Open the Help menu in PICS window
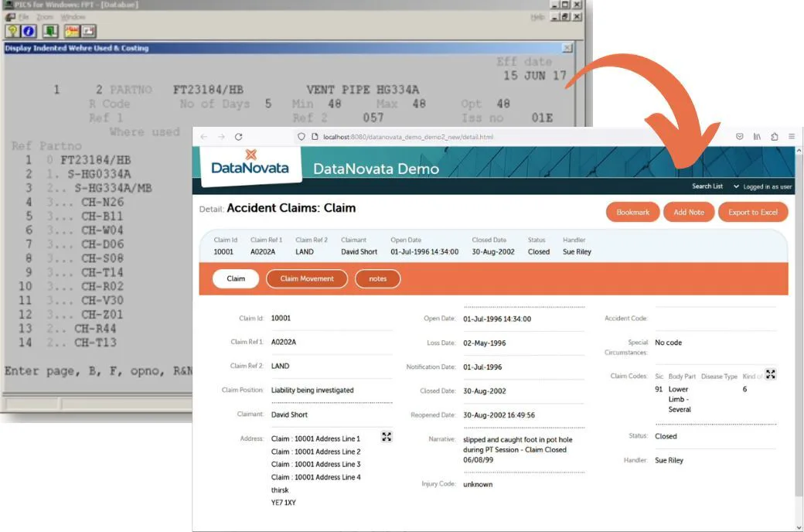804x532 pixels. pos(537,17)
